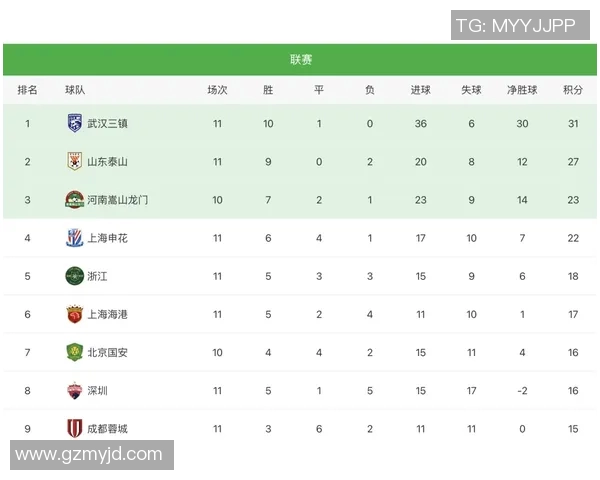Open the 武汉三镇 team link
The width and height of the screenshot is (600, 480).
[107, 123]
